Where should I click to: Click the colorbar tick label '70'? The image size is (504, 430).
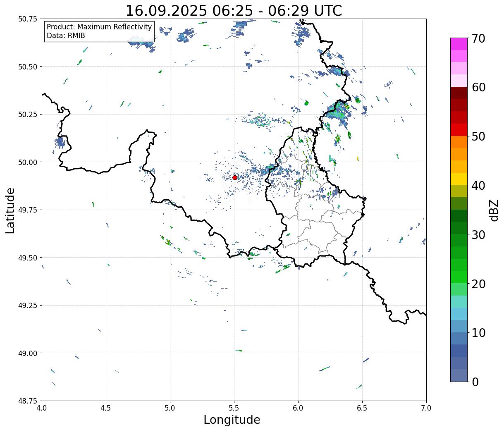coord(478,38)
